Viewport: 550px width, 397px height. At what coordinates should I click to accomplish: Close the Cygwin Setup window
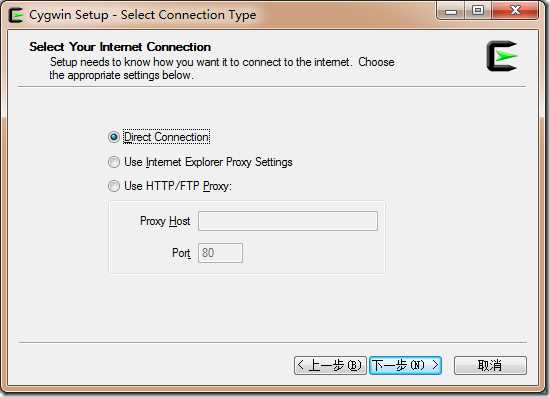(515, 11)
